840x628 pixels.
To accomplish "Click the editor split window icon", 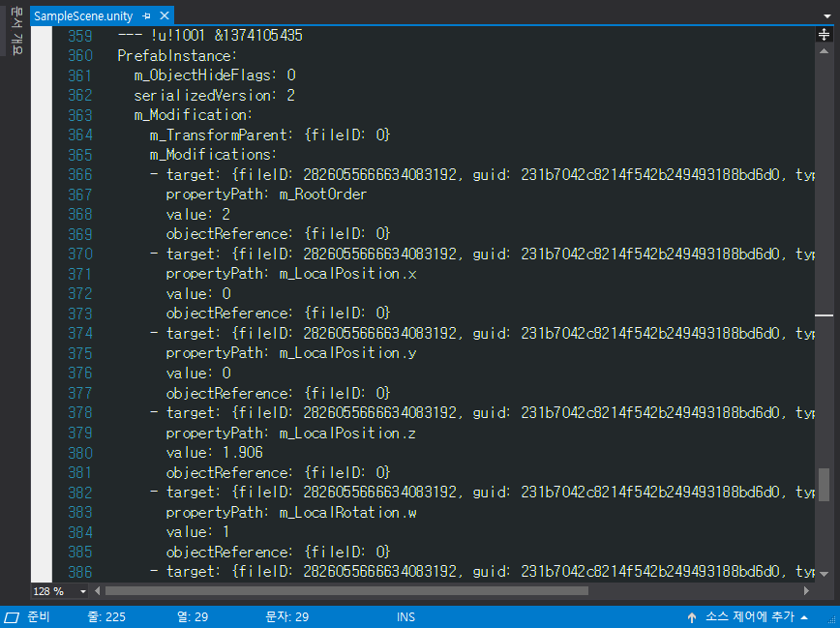I will (x=824, y=35).
